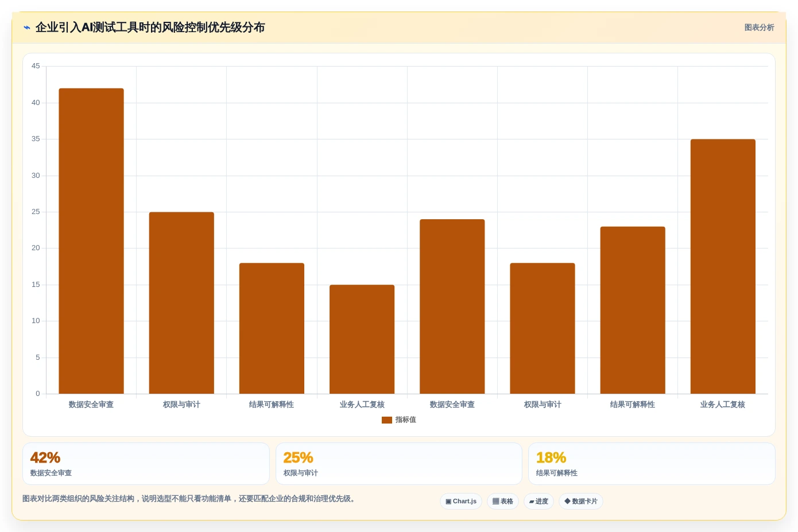Click the 指标值 legend color swatch
Screen dimensions: 798x532
coord(387,420)
